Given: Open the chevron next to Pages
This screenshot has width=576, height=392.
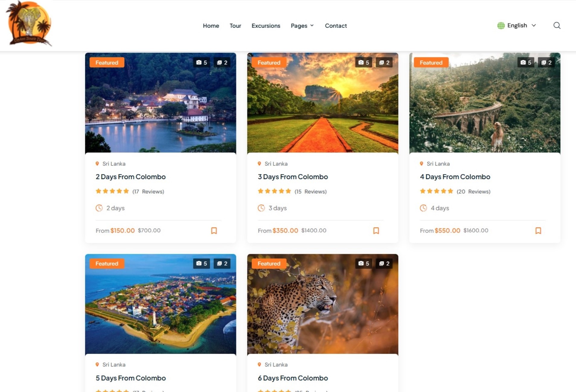Looking at the screenshot, I should pos(312,26).
